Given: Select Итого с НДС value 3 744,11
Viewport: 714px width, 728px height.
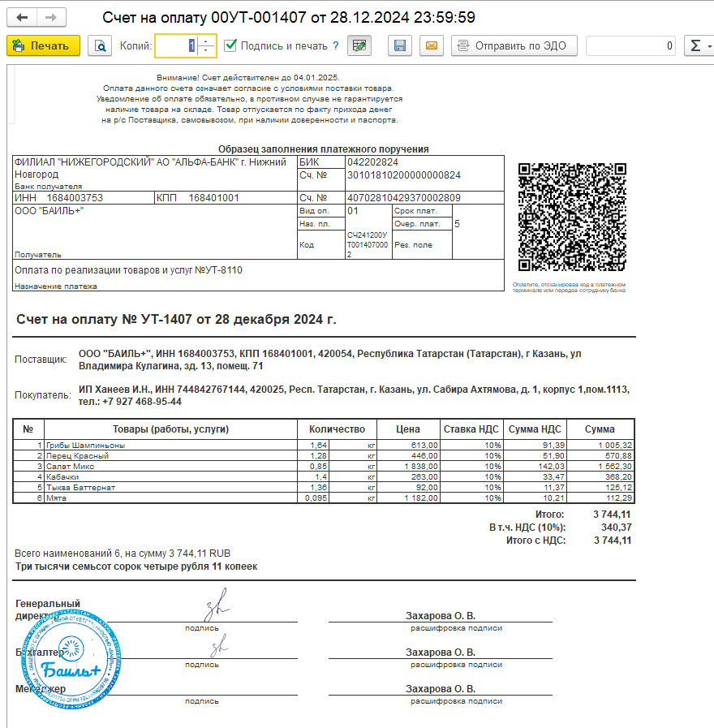Looking at the screenshot, I should 613,541.
